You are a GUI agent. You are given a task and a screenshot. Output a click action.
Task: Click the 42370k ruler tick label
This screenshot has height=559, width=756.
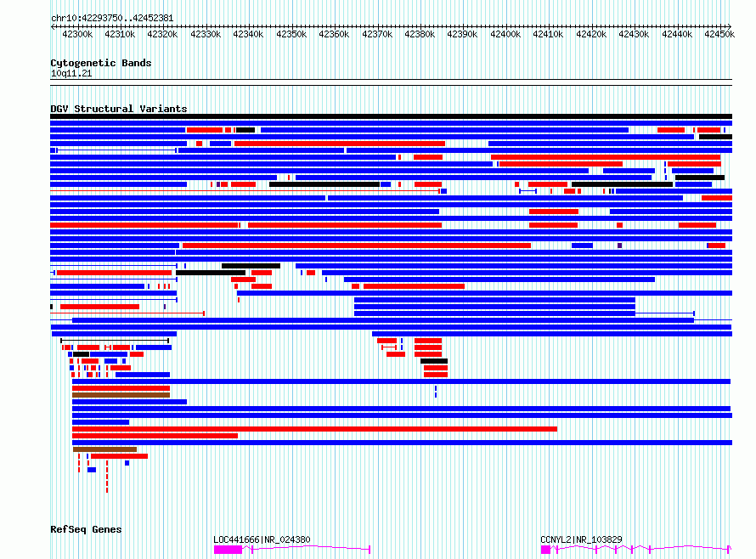click(x=377, y=34)
